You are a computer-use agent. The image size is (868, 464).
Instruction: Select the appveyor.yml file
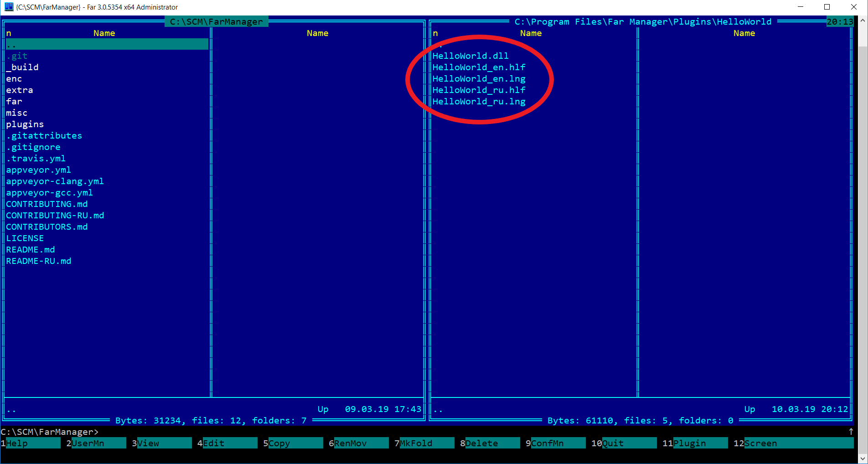click(39, 170)
